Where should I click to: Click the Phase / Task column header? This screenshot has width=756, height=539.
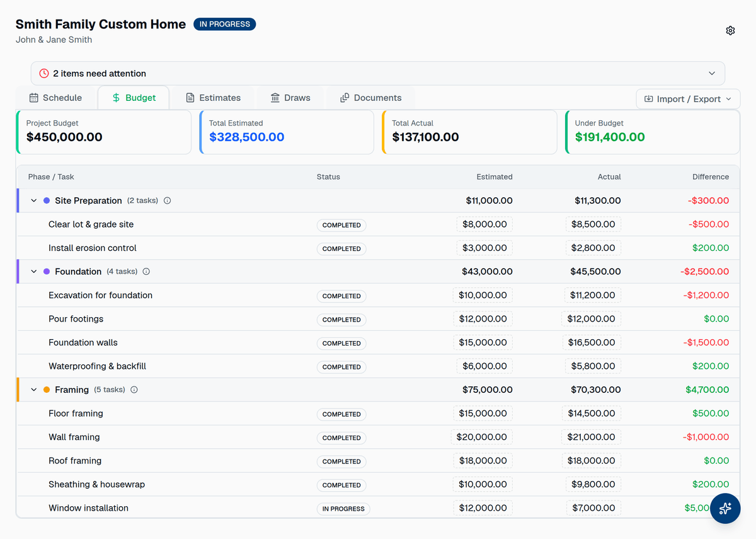[51, 177]
